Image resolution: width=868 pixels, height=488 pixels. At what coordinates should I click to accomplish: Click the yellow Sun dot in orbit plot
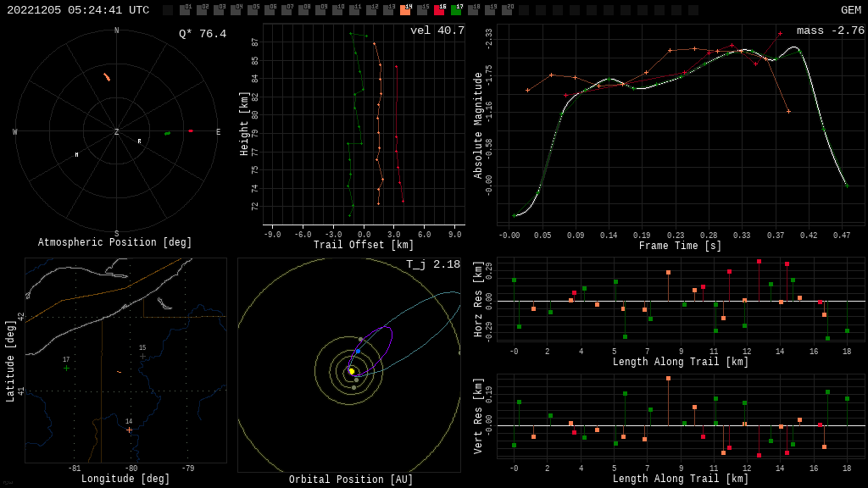pyautogui.click(x=352, y=371)
